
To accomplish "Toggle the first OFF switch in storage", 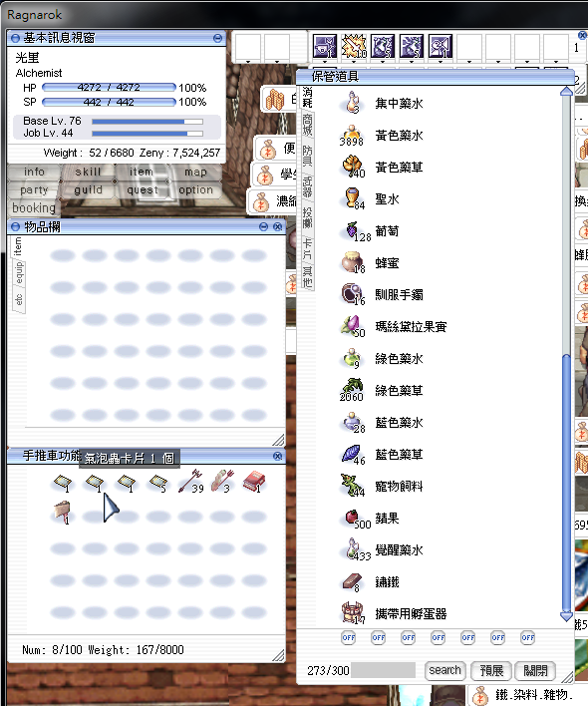I will pos(349,637).
